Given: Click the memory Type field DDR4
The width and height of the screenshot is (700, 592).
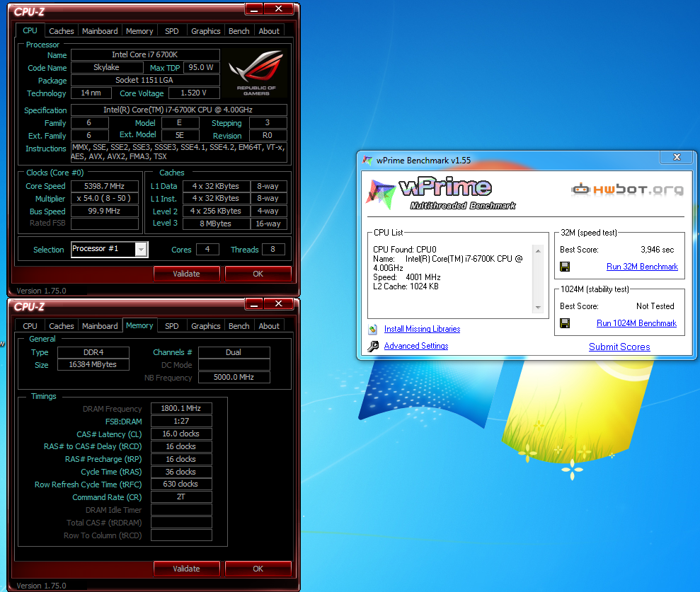Looking at the screenshot, I should coord(93,352).
